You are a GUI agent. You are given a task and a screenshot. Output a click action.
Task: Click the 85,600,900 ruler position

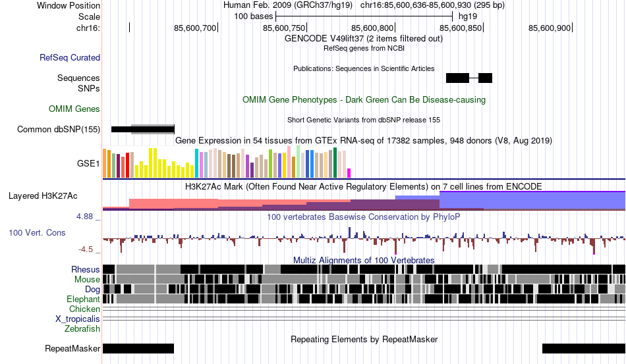click(x=550, y=28)
